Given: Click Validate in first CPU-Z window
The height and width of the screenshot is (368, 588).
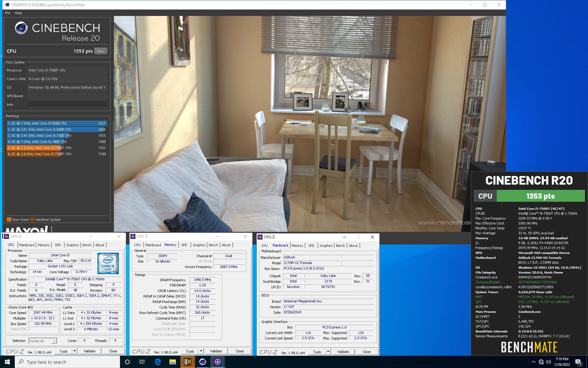Looking at the screenshot, I should (x=90, y=351).
